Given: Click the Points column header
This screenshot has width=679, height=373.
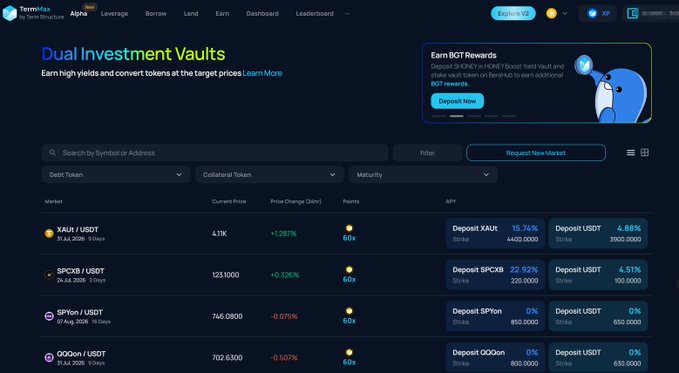Looking at the screenshot, I should tap(351, 201).
